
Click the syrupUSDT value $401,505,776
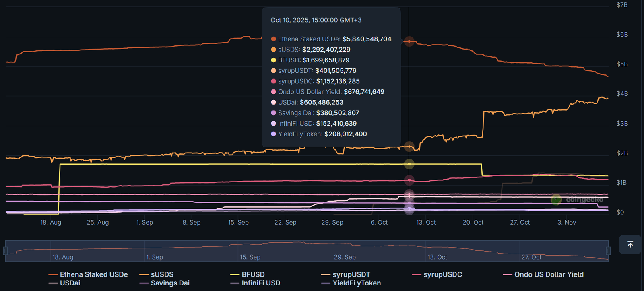click(x=336, y=70)
